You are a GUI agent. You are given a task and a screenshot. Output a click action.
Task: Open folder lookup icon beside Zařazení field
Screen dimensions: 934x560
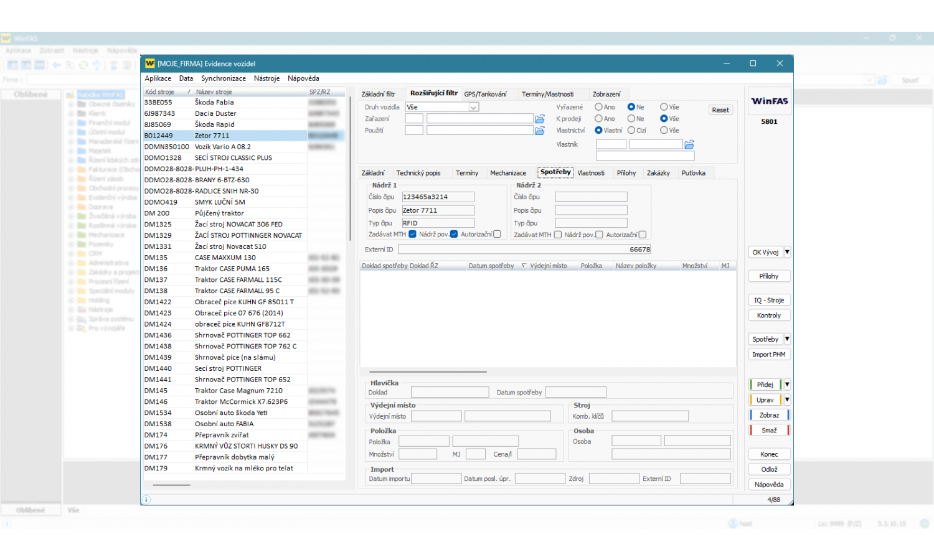tap(540, 119)
